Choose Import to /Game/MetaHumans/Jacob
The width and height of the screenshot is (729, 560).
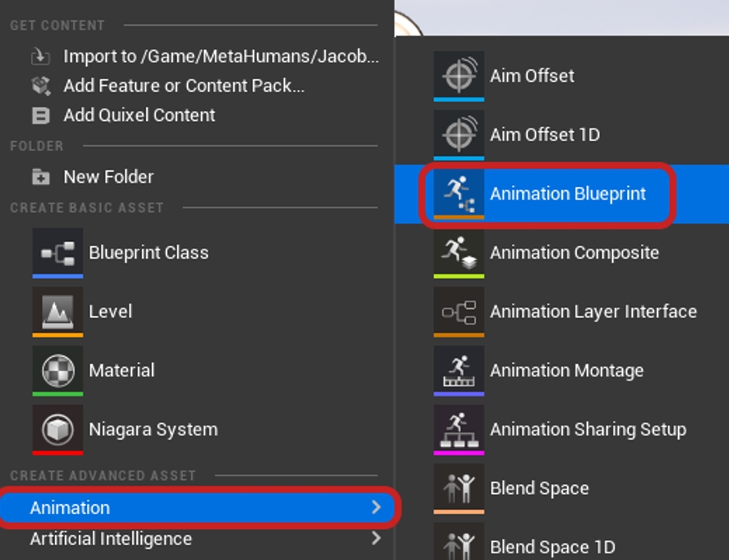(220, 57)
